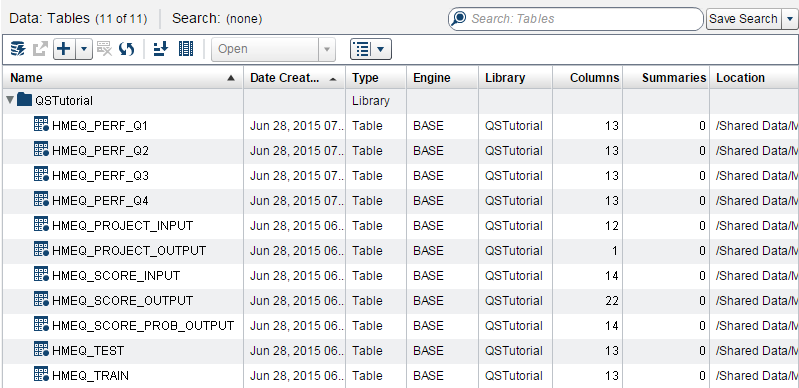Click table icon of HMEQ_SCORE_OUTPUT
Screen dimensions: 799x388
41,300
